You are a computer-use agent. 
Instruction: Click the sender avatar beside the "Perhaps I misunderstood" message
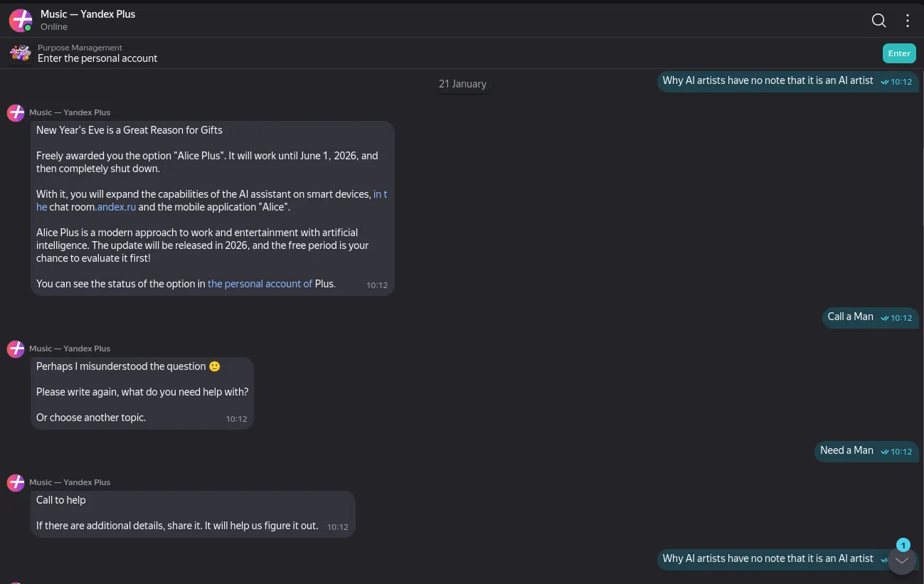[x=16, y=349]
